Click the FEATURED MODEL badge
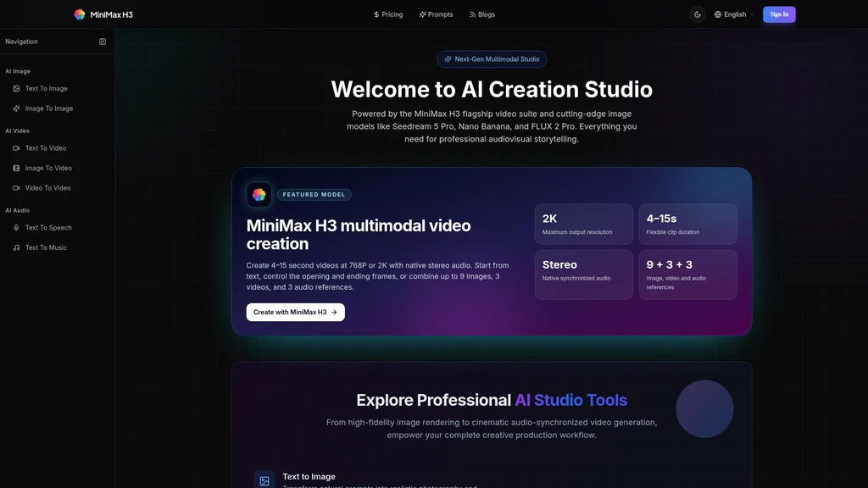The width and height of the screenshot is (868, 488). point(314,195)
